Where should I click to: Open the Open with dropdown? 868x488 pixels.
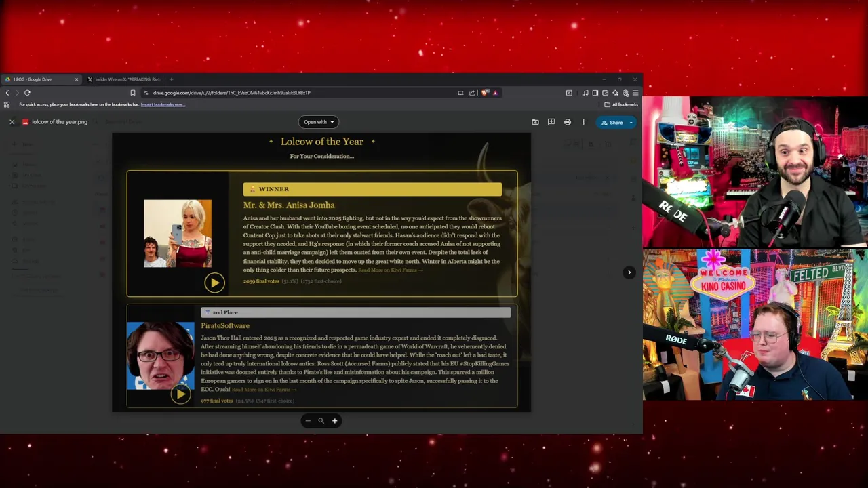coord(319,122)
